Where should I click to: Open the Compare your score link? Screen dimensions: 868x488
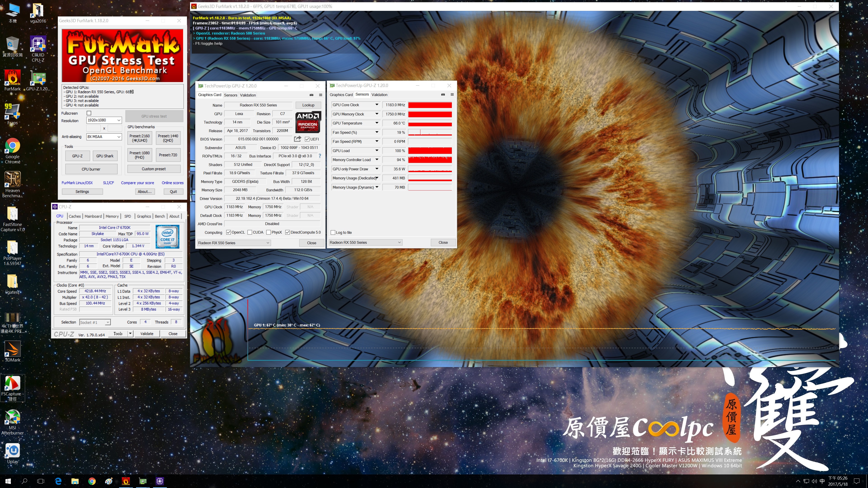[137, 183]
